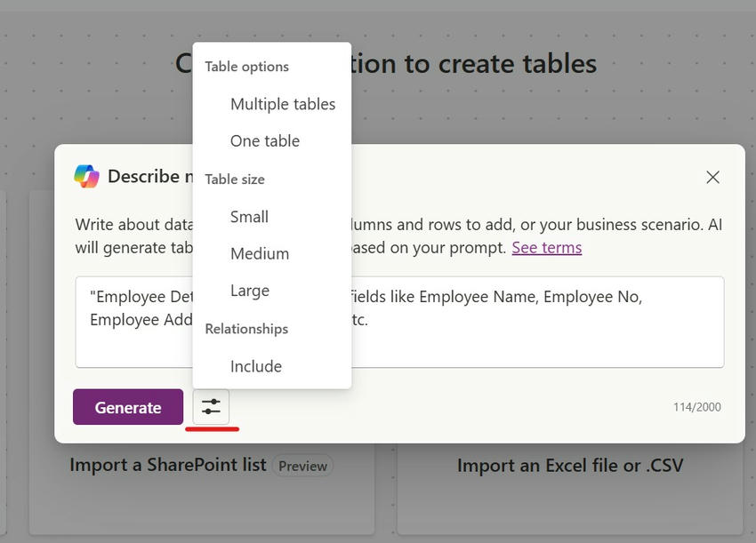Screen dimensions: 756x543
Task: Open Import a SharePoint list card
Action: point(168,465)
